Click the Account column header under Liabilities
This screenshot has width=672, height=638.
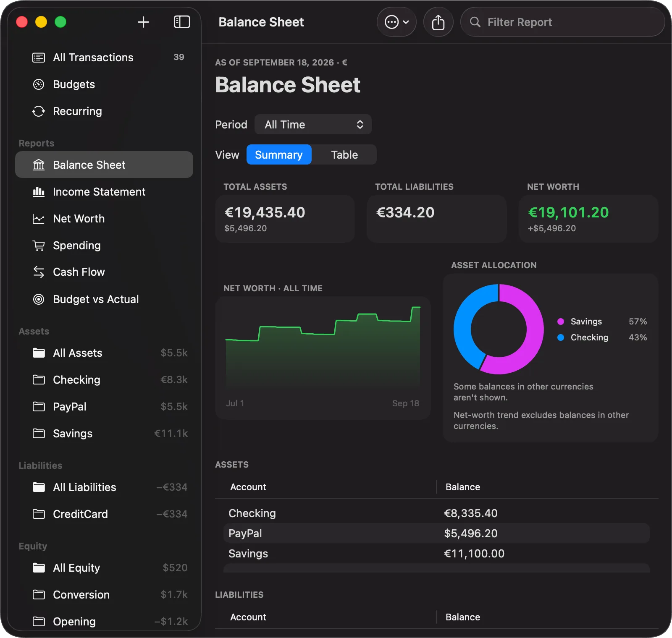[x=248, y=617]
